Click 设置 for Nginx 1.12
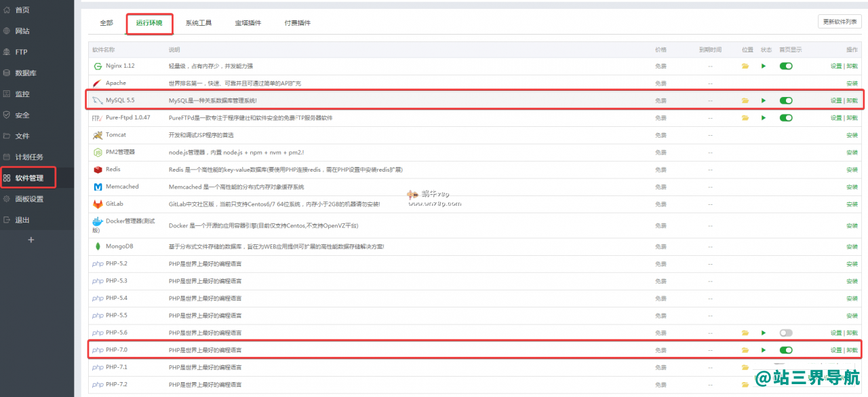This screenshot has height=397, width=868. point(836,66)
